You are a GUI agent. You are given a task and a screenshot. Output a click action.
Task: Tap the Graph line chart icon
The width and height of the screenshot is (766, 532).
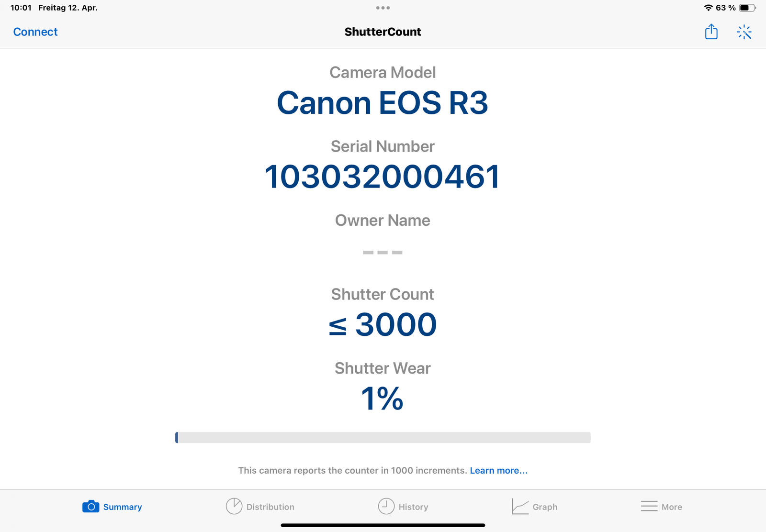point(520,506)
